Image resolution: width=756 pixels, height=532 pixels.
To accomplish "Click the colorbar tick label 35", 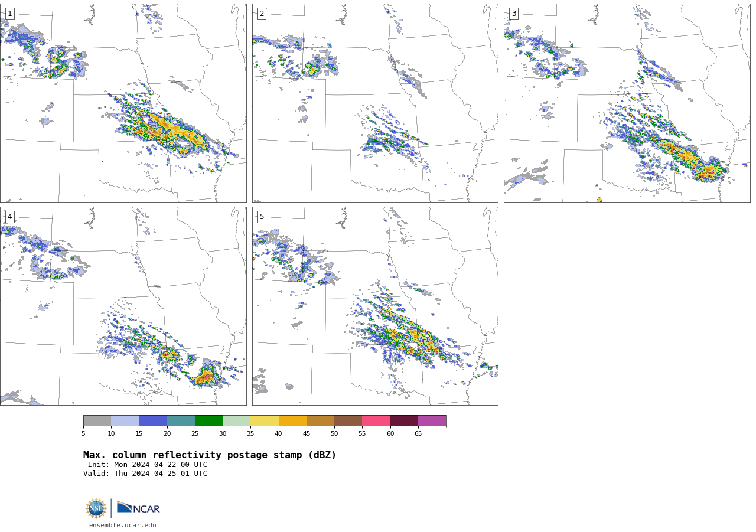I will (250, 434).
